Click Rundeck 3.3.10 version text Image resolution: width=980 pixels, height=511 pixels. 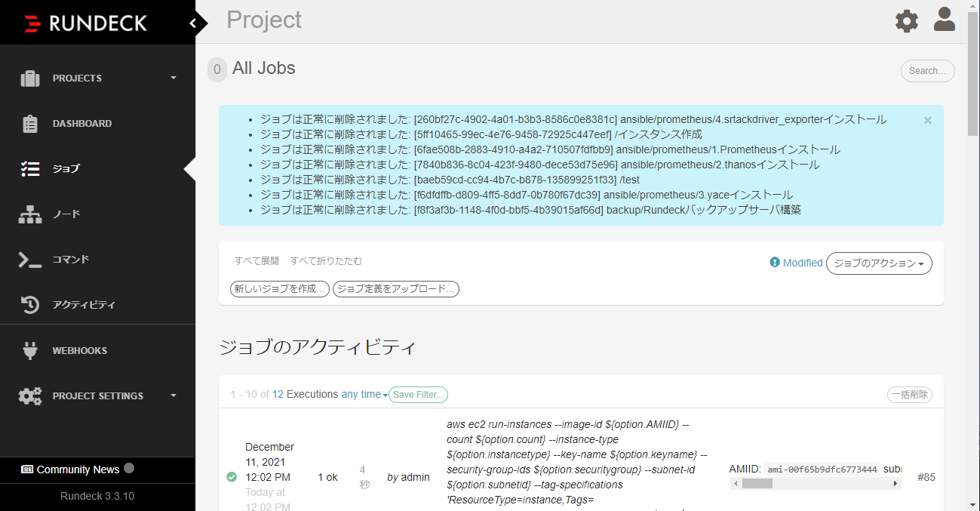click(x=97, y=497)
